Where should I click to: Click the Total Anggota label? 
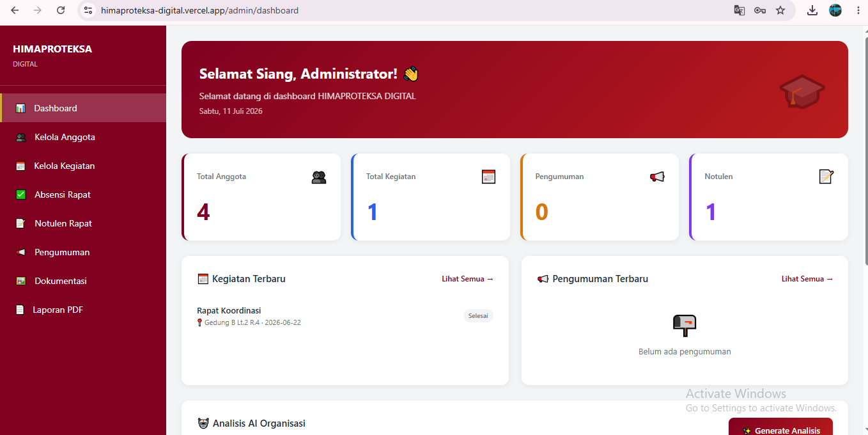(221, 177)
